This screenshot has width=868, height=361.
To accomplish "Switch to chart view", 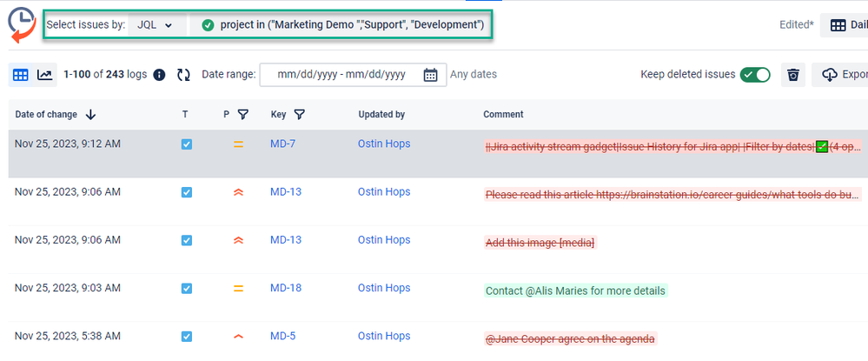I will point(45,75).
